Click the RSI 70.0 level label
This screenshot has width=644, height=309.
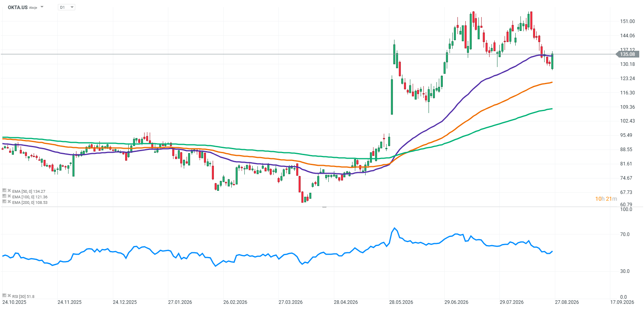625,234
